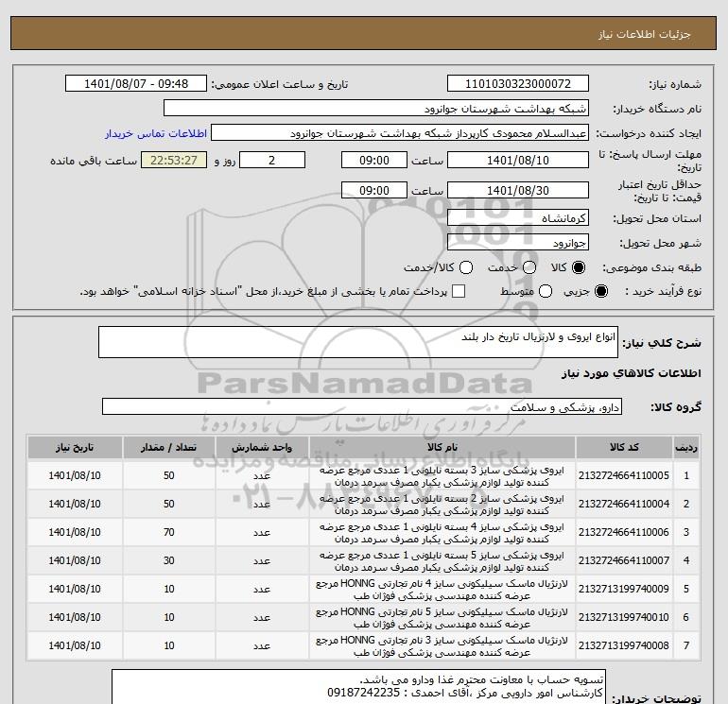Click the واحد شمارش column header
728x704 pixels.
click(262, 447)
